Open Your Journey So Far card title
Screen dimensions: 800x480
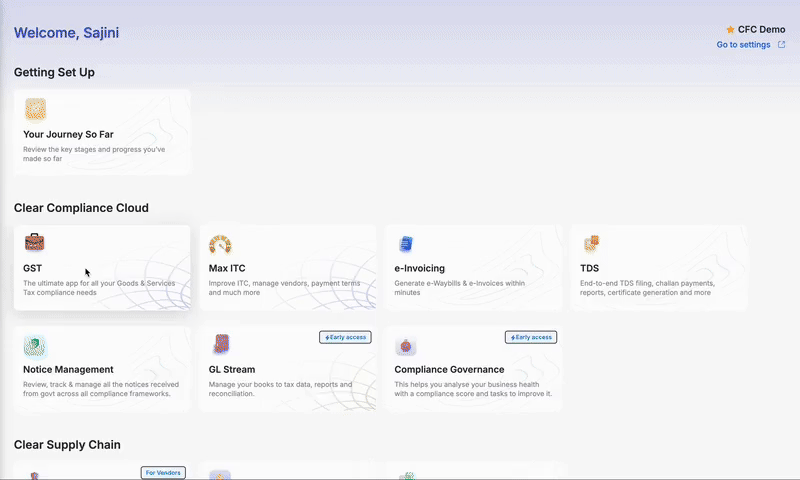coord(68,135)
